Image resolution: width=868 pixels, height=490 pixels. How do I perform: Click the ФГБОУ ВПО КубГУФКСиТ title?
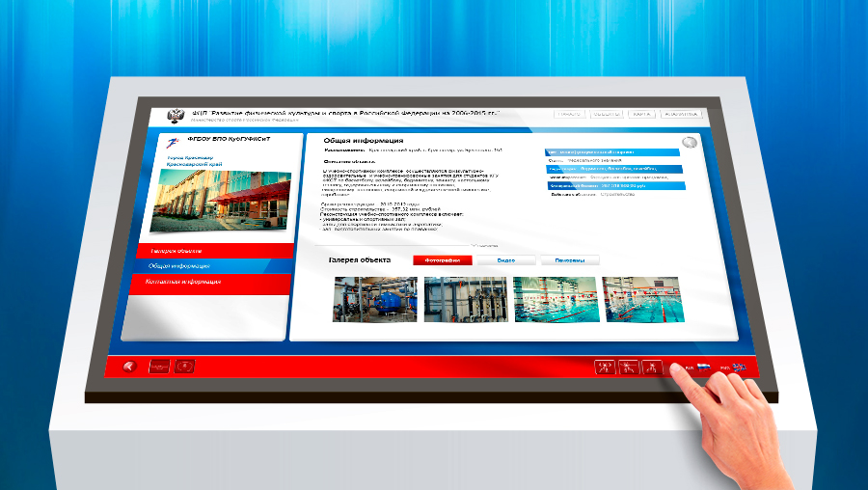tap(230, 139)
